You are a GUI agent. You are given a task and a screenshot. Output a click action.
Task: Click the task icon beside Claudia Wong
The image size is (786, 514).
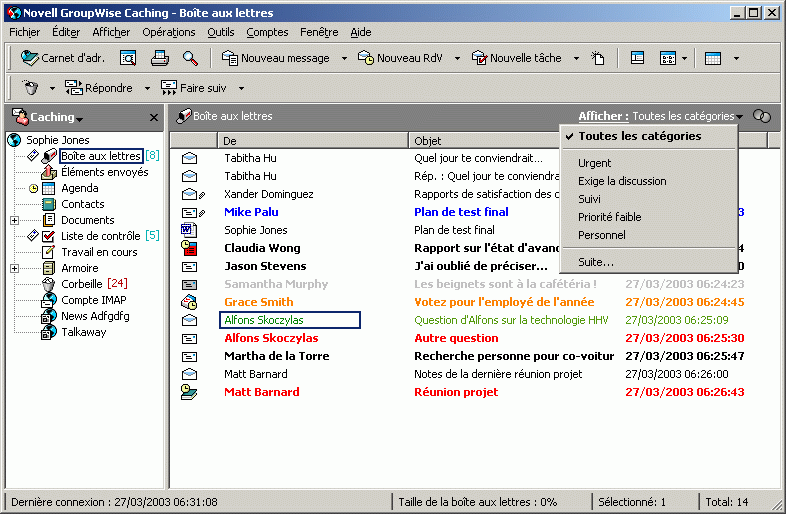(189, 248)
